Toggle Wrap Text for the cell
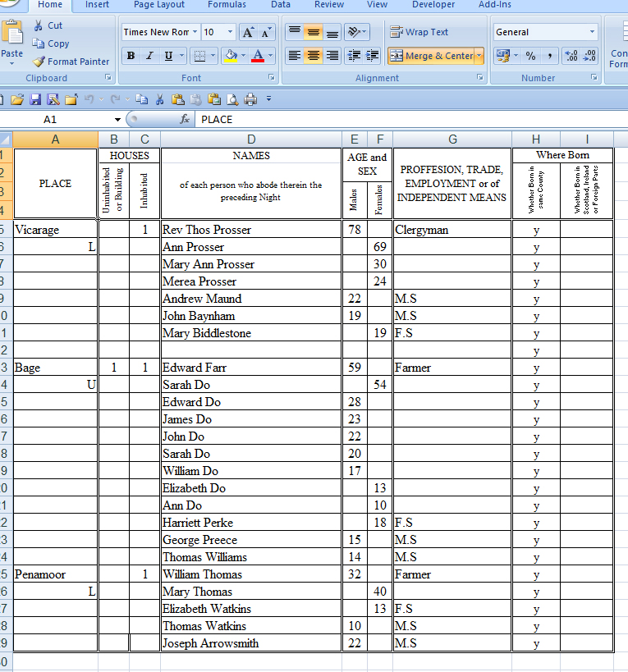Image resolution: width=628 pixels, height=672 pixels. 419,32
